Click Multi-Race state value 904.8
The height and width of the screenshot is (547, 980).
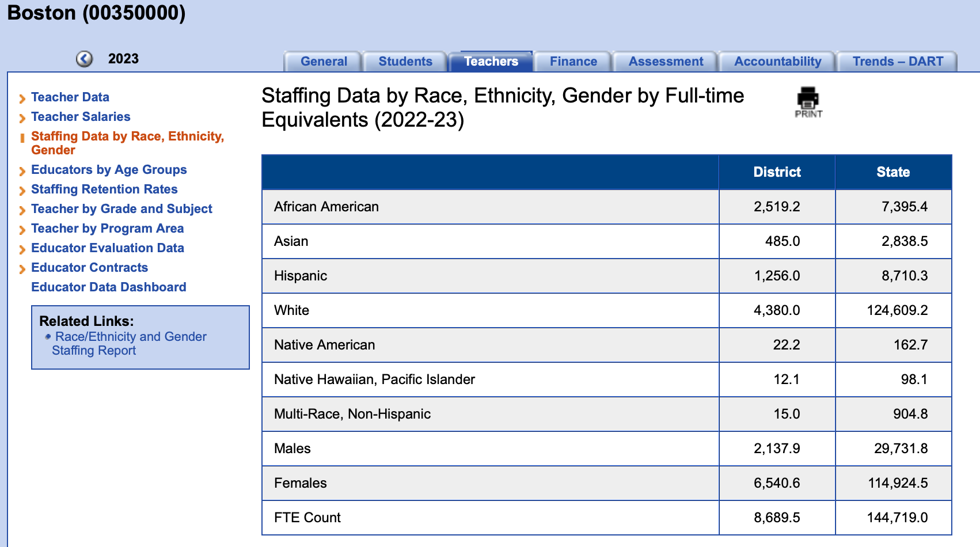coord(910,414)
